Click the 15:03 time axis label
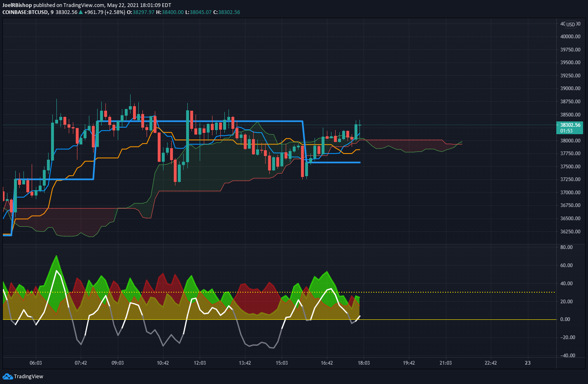Viewport: 588px width, 384px height. [282, 363]
